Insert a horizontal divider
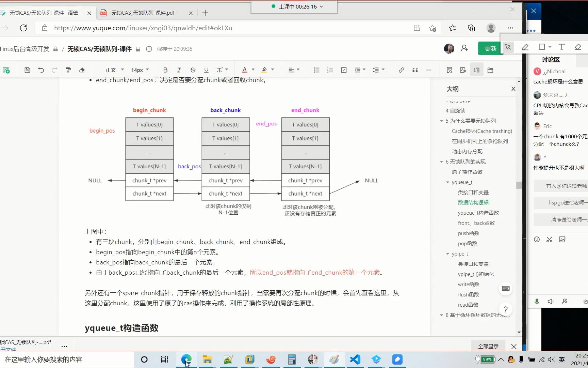The width and height of the screenshot is (588, 368). (x=428, y=70)
